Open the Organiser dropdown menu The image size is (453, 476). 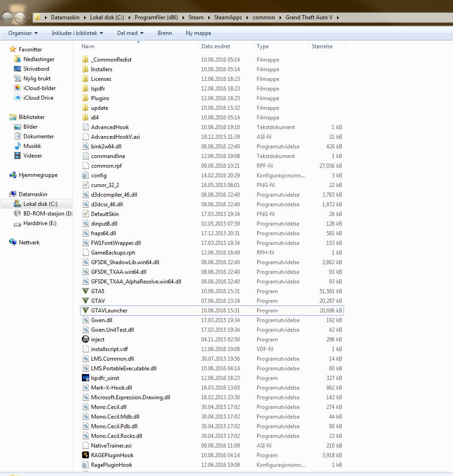[23, 33]
